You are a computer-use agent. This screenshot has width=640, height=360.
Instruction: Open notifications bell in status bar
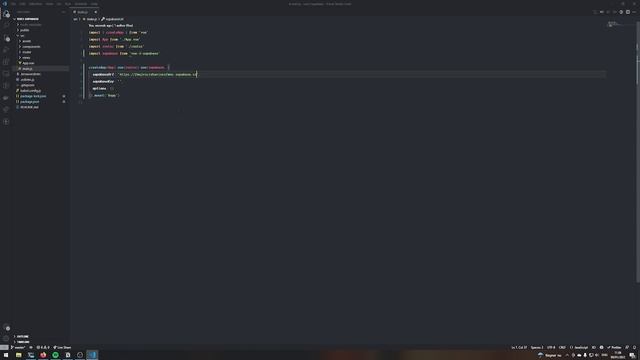coord(634,348)
